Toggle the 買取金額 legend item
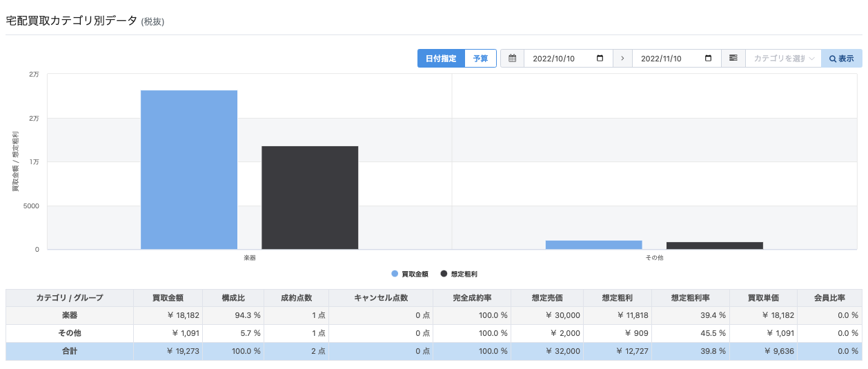868x369 pixels. (x=410, y=274)
